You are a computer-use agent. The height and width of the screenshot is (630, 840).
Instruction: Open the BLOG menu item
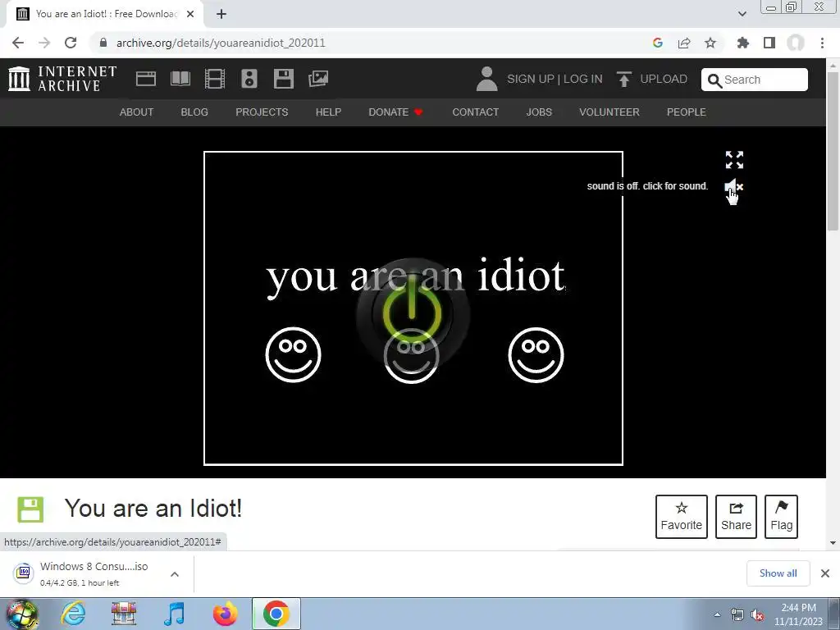pos(194,112)
